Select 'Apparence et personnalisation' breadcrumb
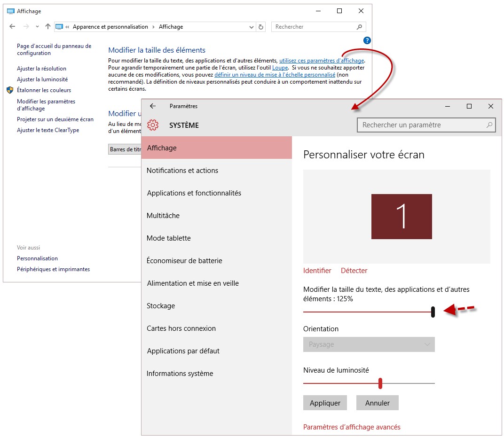The image size is (504, 437). [x=110, y=27]
